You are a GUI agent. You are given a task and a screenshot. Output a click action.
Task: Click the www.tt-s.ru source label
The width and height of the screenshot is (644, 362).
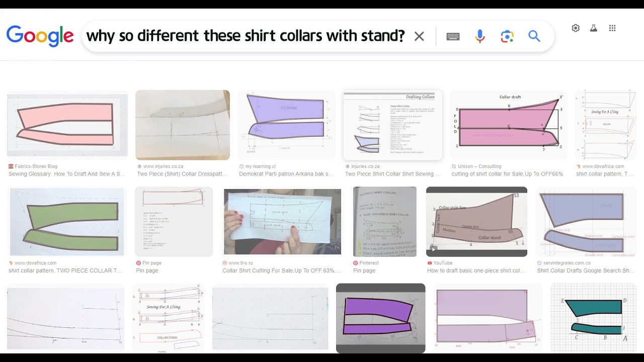point(242,263)
